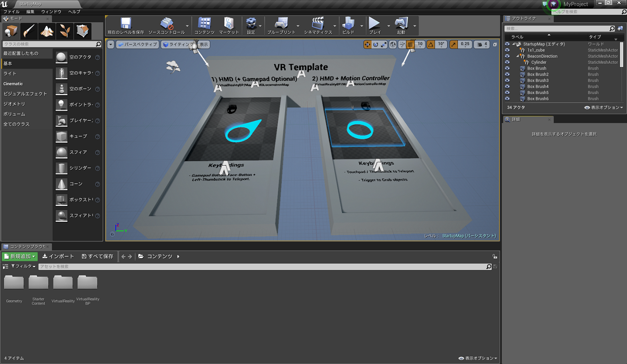Open surface snapping options icon
The width and height of the screenshot is (627, 364).
coord(402,45)
